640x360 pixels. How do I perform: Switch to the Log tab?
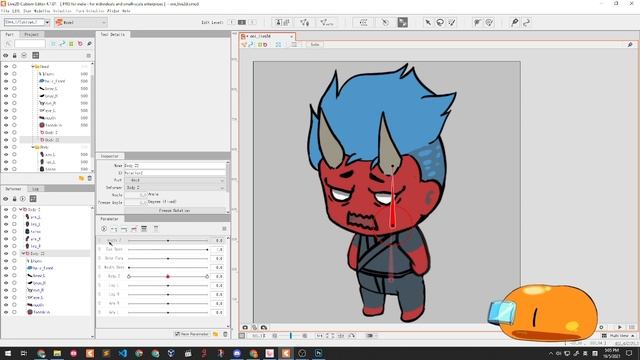coord(36,189)
